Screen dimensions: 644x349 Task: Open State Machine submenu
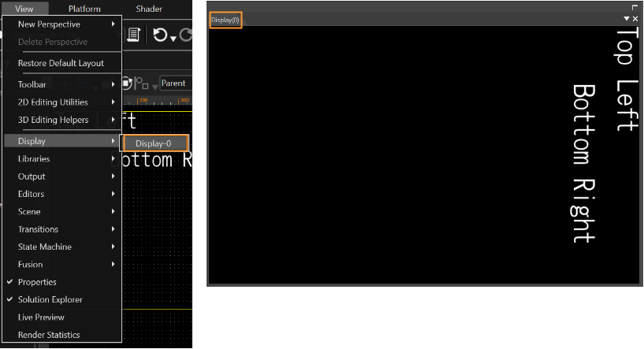click(62, 247)
